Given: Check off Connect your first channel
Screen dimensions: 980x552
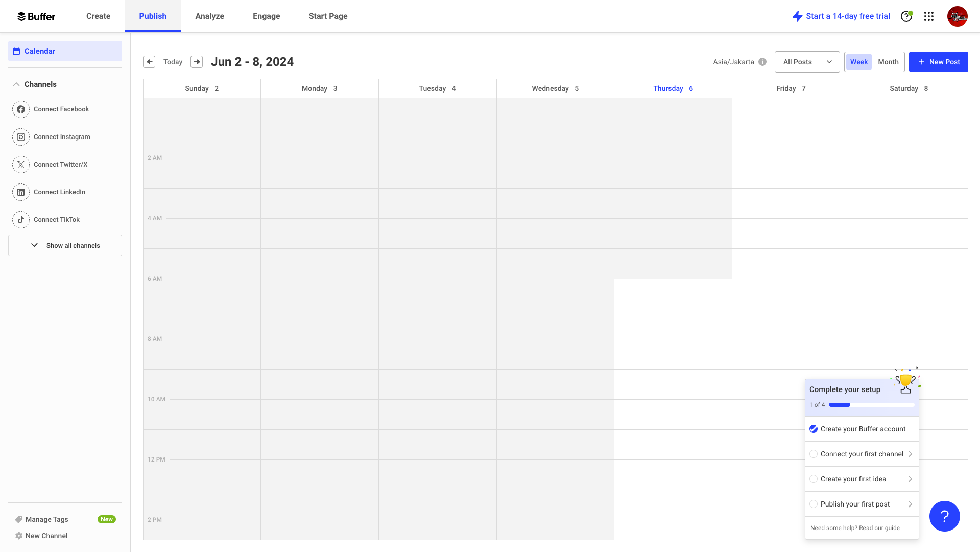Looking at the screenshot, I should pyautogui.click(x=813, y=454).
